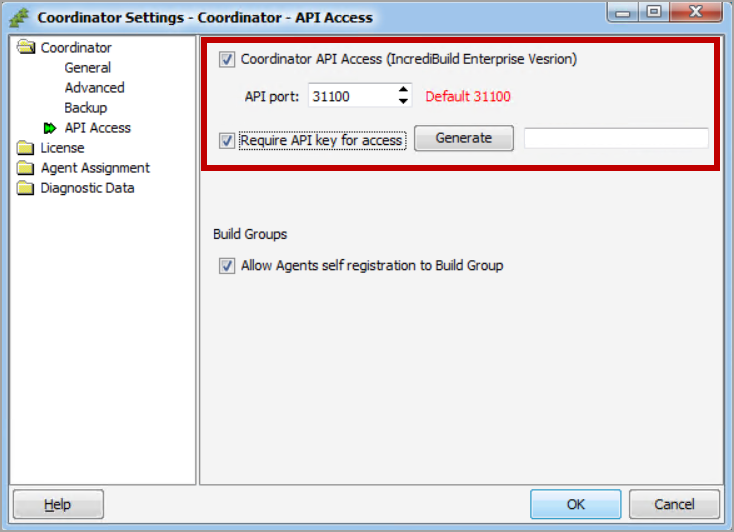Open the General settings page
Screen dimensions: 734x532
tap(88, 68)
